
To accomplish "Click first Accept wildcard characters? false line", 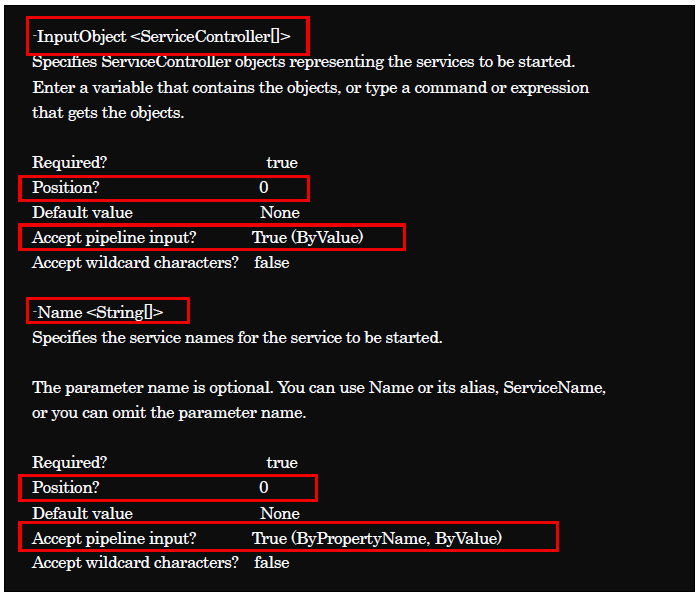I will (161, 263).
